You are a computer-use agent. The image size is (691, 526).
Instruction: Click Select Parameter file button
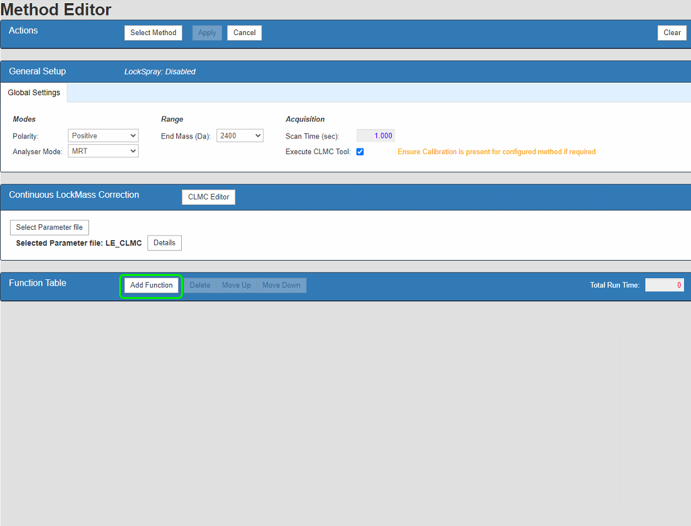pos(50,227)
